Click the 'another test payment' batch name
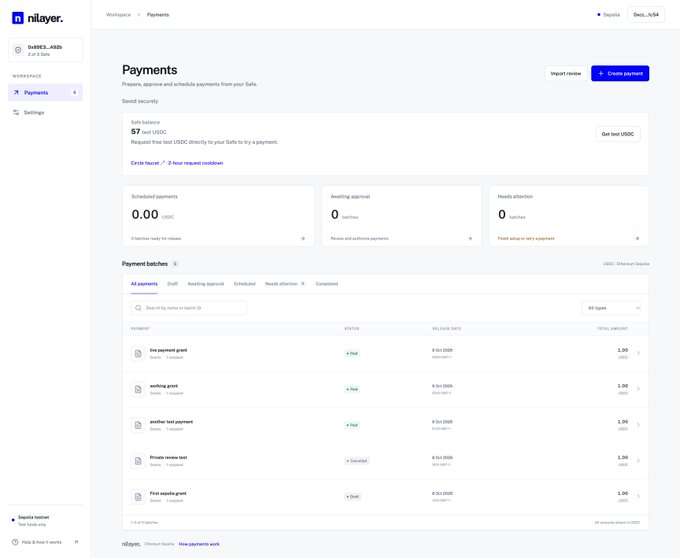Image resolution: width=680 pixels, height=558 pixels. coord(171,421)
